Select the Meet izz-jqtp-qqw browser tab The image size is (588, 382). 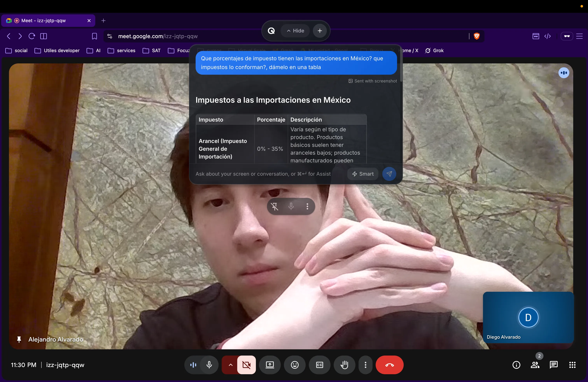(x=44, y=20)
